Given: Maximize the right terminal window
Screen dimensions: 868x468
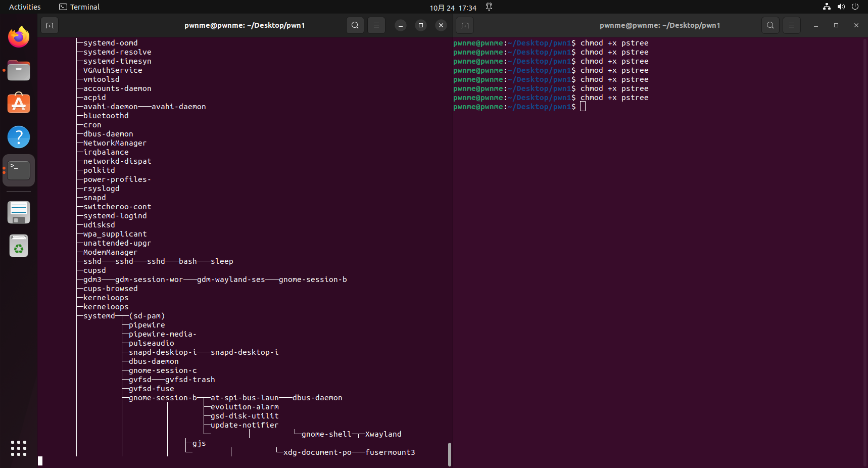Looking at the screenshot, I should 836,25.
